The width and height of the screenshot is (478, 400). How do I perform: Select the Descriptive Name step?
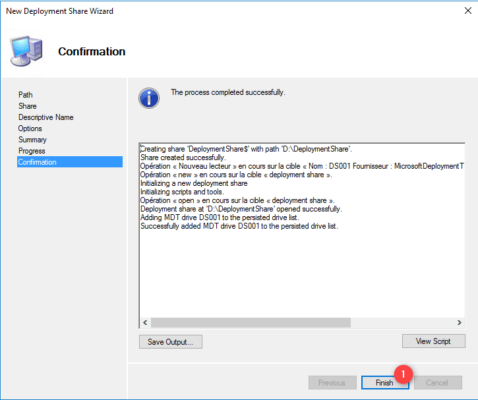pyautogui.click(x=46, y=117)
